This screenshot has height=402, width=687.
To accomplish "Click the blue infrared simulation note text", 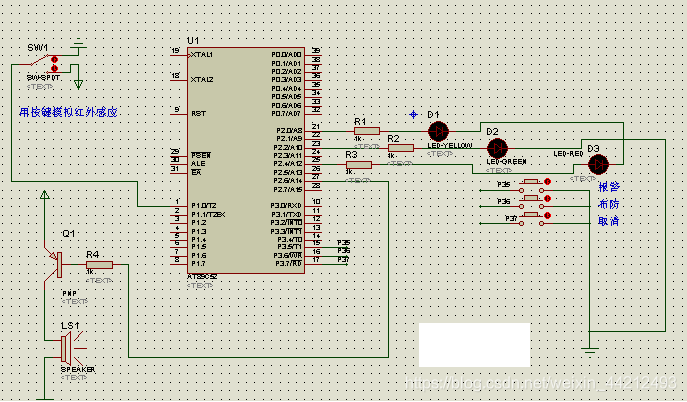I will coord(68,112).
